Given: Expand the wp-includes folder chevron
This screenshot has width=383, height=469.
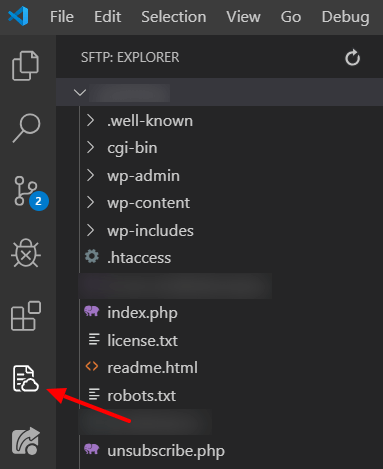Looking at the screenshot, I should 90,230.
